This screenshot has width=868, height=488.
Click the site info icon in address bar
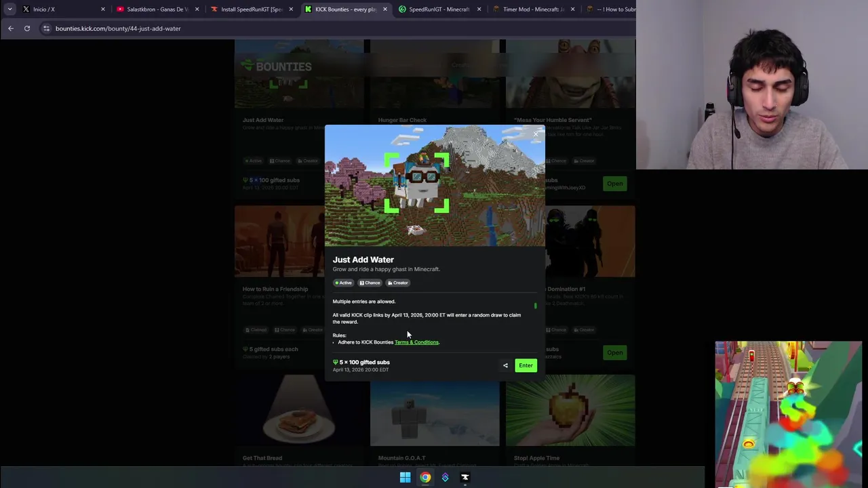point(46,28)
